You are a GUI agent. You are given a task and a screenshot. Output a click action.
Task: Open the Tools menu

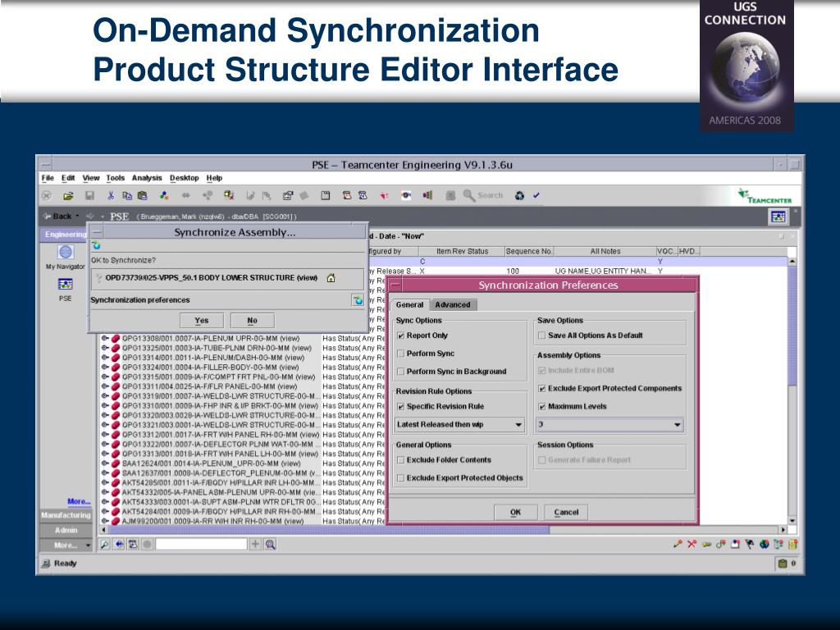pyautogui.click(x=115, y=178)
